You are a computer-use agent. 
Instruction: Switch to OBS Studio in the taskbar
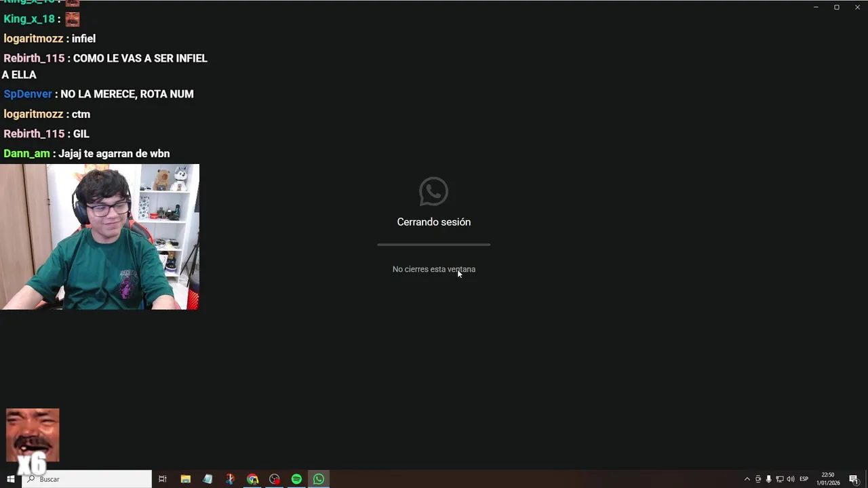point(275,479)
